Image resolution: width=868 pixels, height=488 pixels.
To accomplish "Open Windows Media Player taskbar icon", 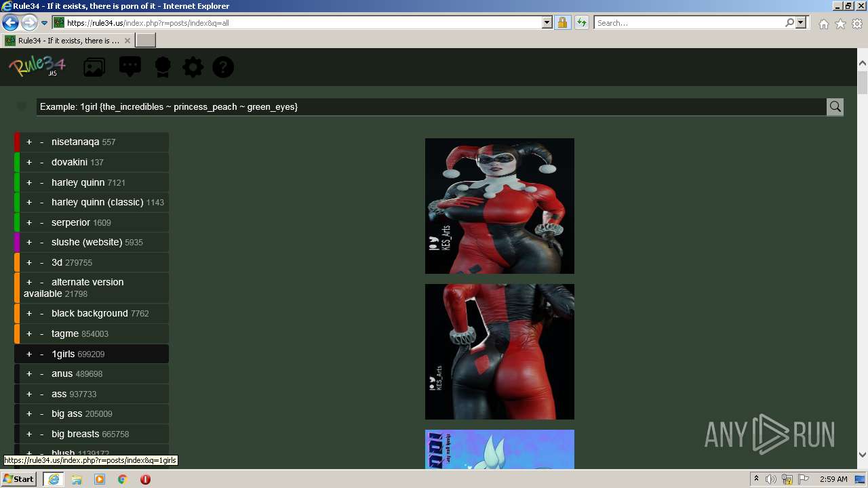I will click(100, 479).
